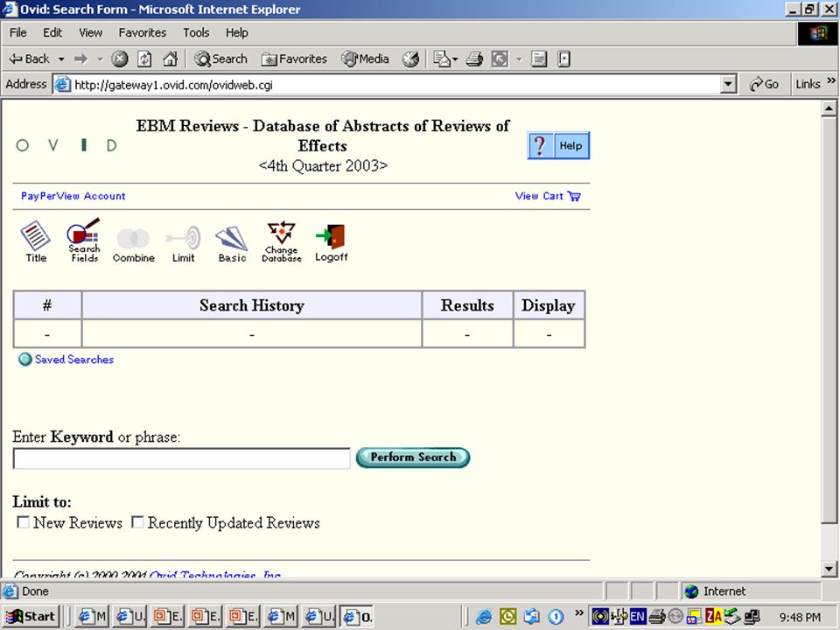Stop page loading with Stop icon

[x=120, y=59]
